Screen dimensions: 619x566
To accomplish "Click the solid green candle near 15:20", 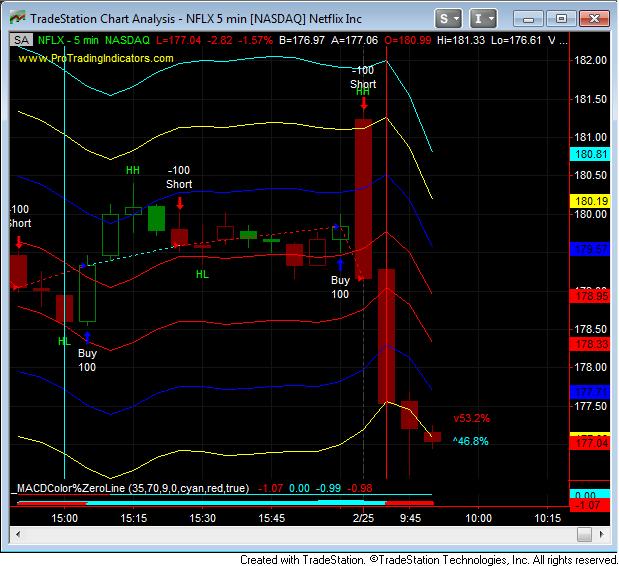I will click(156, 218).
